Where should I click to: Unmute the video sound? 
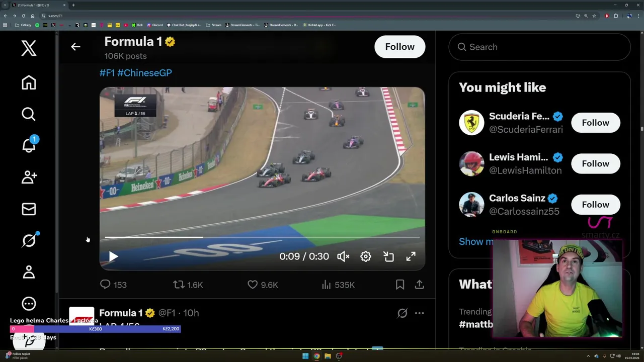point(343,256)
